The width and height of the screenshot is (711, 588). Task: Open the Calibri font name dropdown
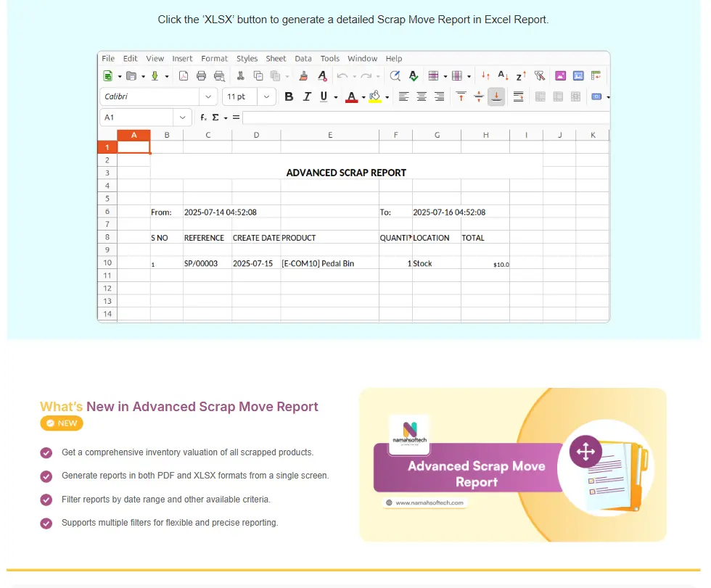[x=208, y=96]
